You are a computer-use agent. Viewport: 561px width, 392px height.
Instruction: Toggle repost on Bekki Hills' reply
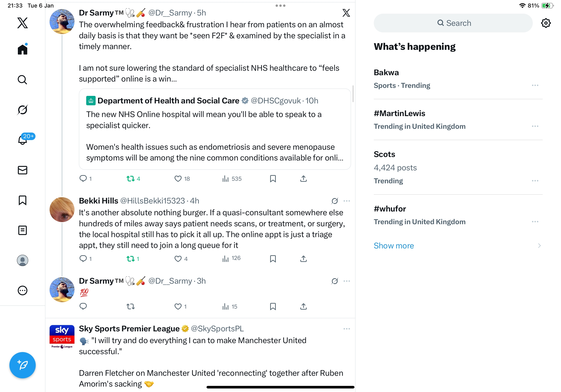tap(130, 259)
